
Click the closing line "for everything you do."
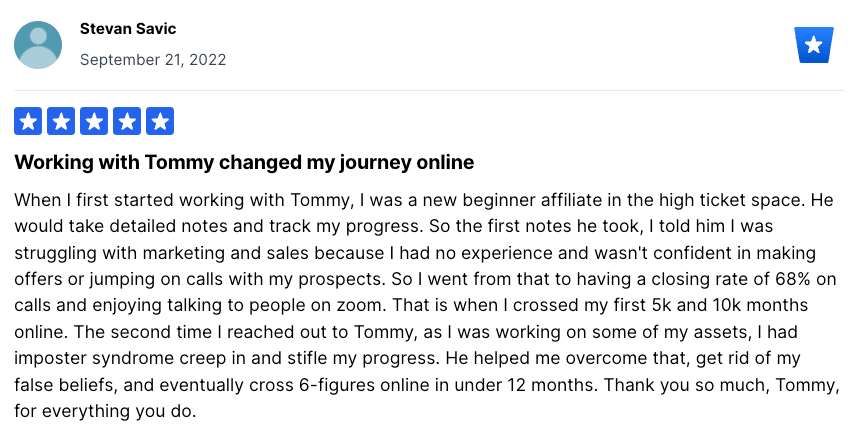[x=105, y=411]
